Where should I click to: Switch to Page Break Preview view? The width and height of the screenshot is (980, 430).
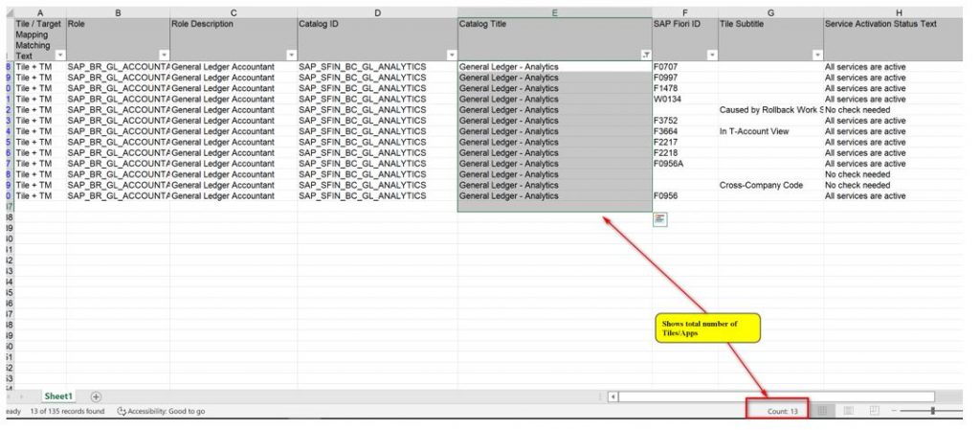click(x=875, y=411)
